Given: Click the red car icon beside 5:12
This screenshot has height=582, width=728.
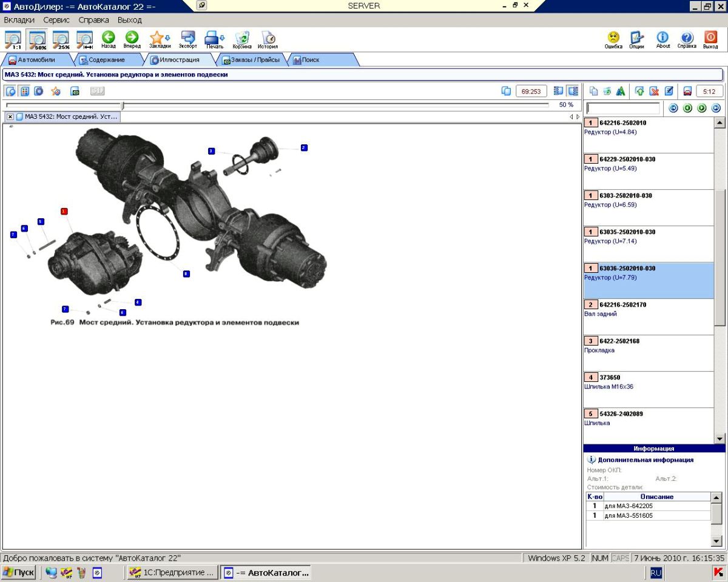Looking at the screenshot, I should pos(687,91).
